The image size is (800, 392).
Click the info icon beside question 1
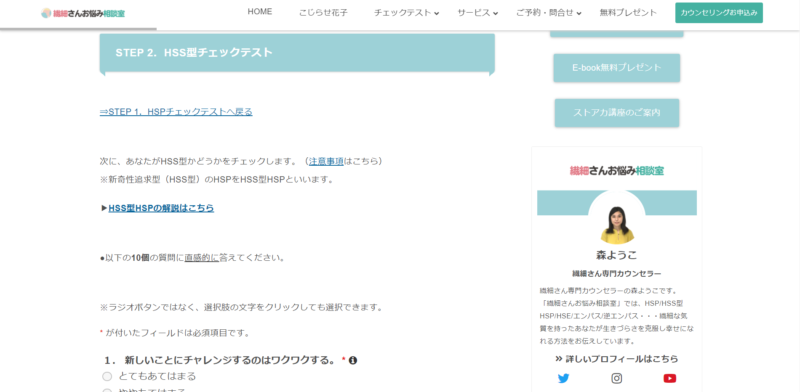(353, 360)
